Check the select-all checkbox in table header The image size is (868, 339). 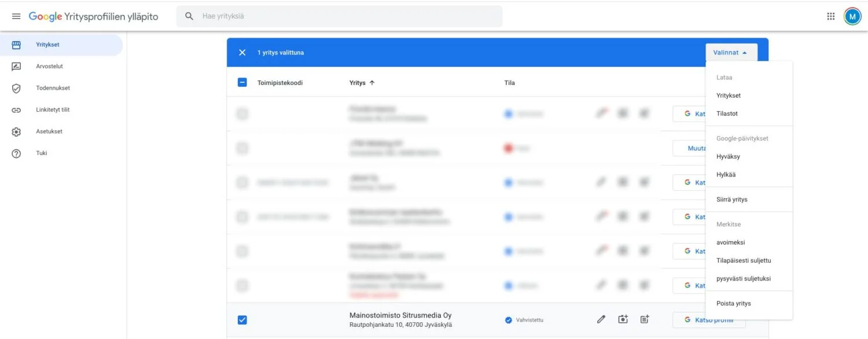[x=242, y=82]
